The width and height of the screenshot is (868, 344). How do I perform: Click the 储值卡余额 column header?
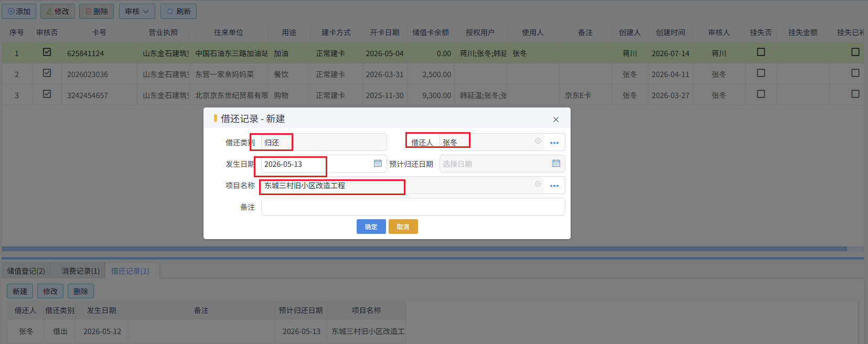(431, 33)
